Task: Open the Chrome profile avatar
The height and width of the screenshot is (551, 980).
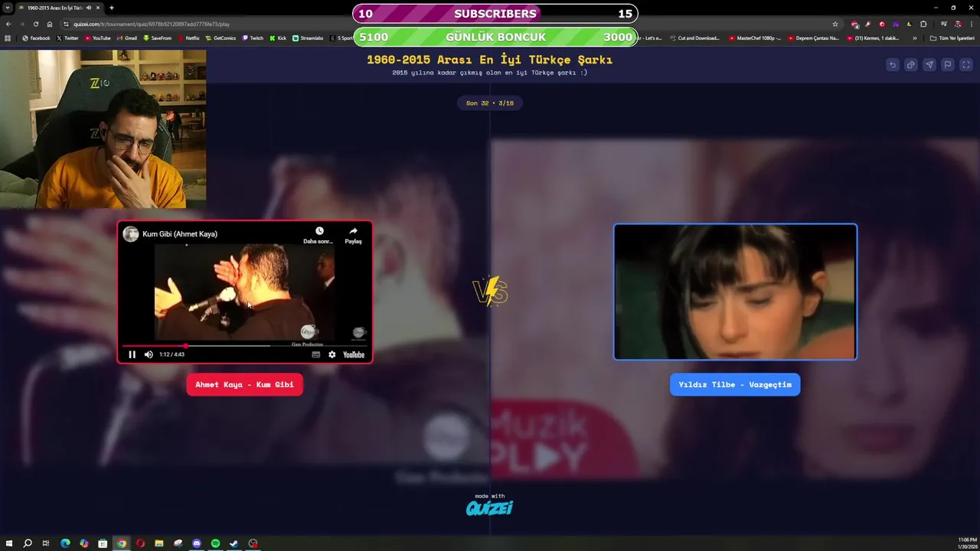Action: point(957,24)
